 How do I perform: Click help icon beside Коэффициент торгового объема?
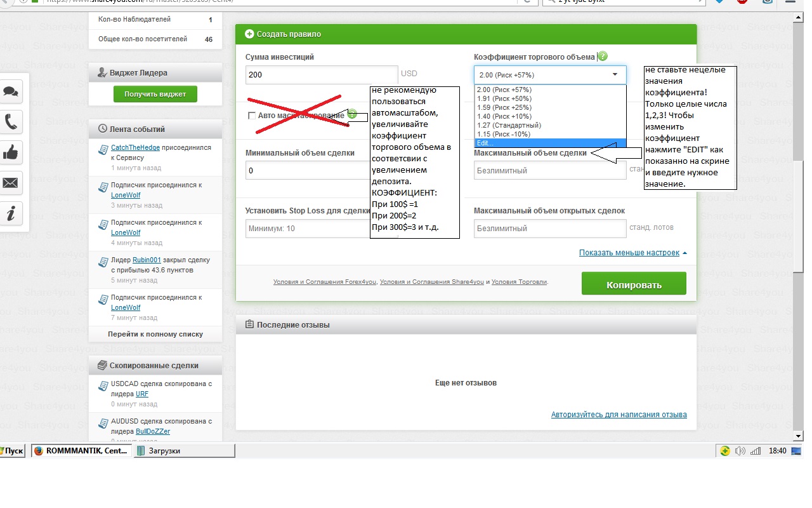click(x=602, y=56)
